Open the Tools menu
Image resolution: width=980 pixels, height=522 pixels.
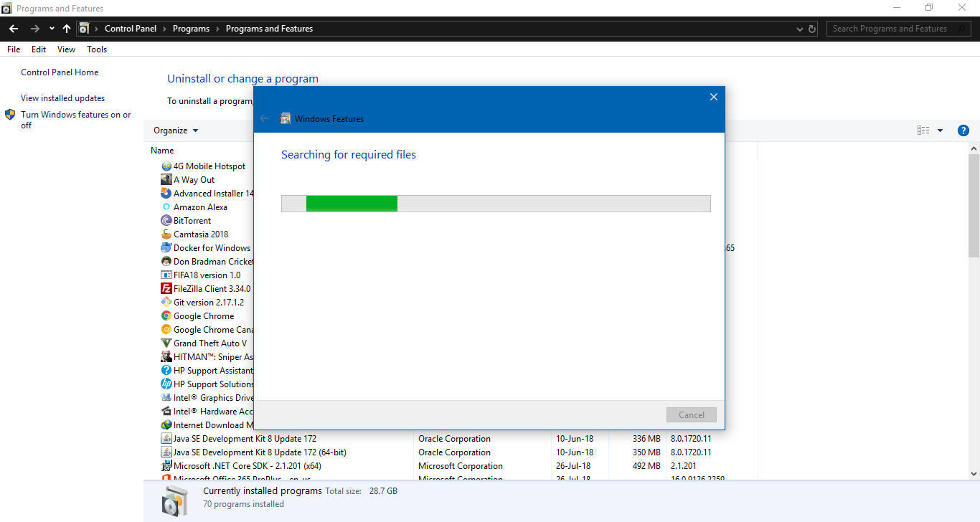pyautogui.click(x=97, y=49)
